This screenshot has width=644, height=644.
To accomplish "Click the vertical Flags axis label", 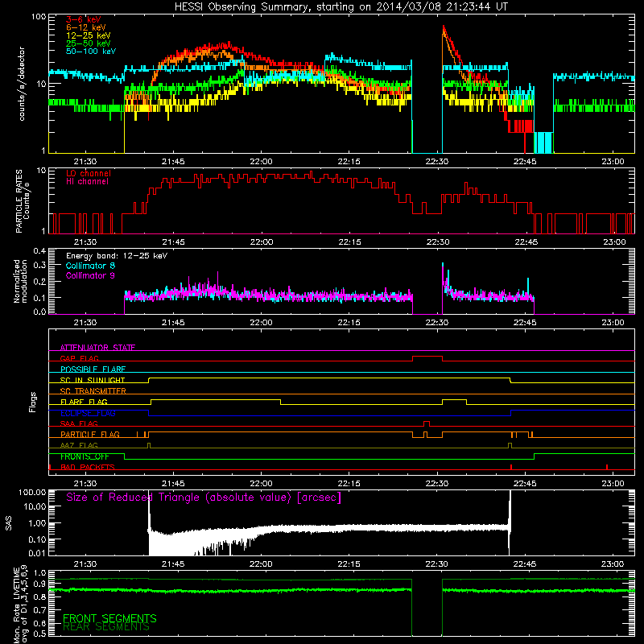I will pos(32,402).
